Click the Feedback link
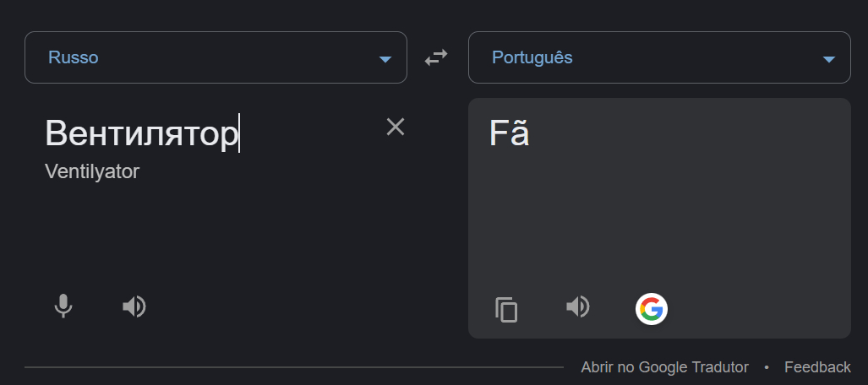Screen dimensions: 868x385 [817, 367]
